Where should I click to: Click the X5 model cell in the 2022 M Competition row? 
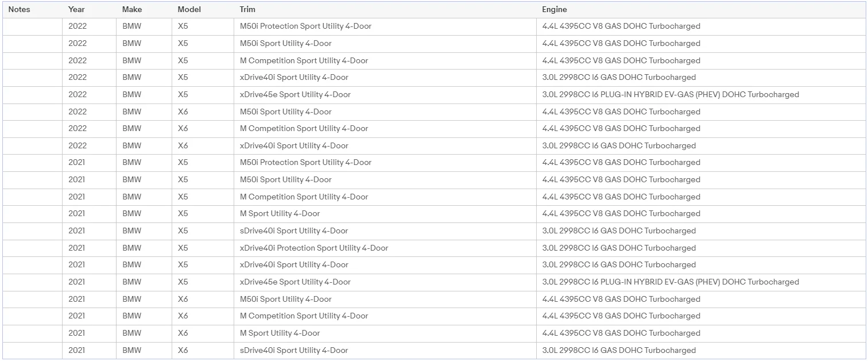pyautogui.click(x=203, y=60)
